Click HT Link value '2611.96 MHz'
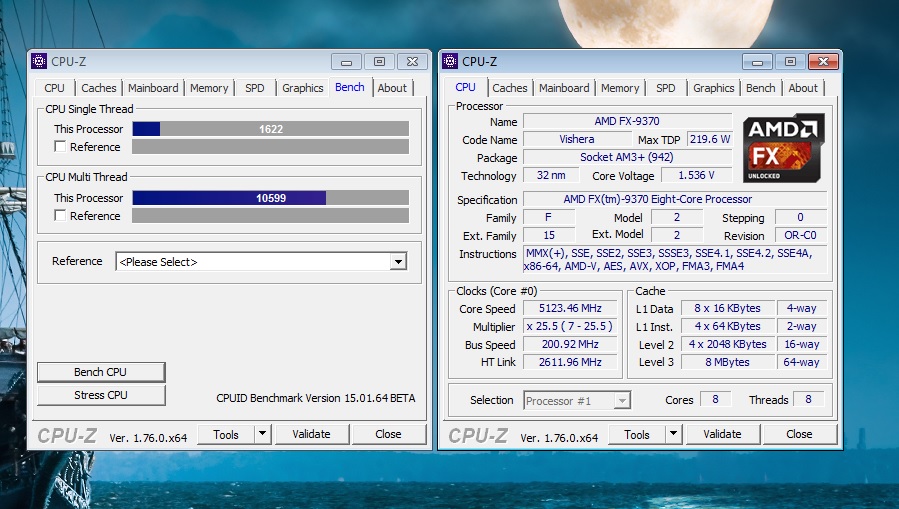Image resolution: width=899 pixels, height=509 pixels. [570, 362]
